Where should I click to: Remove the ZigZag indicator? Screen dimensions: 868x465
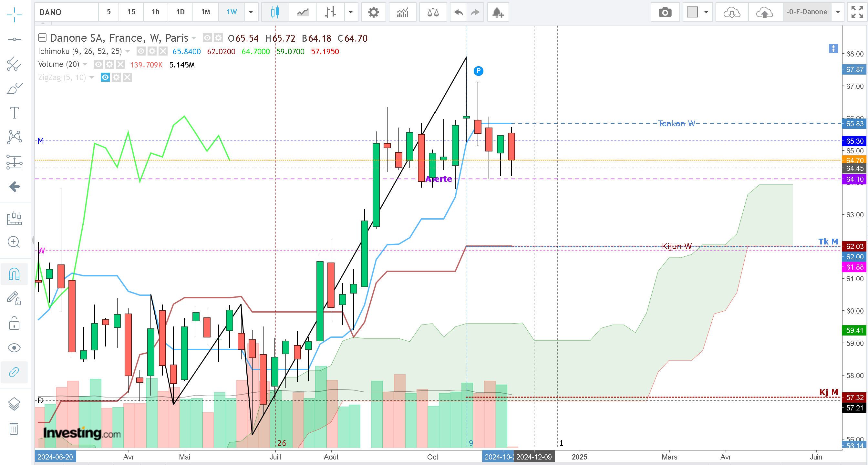coord(127,77)
